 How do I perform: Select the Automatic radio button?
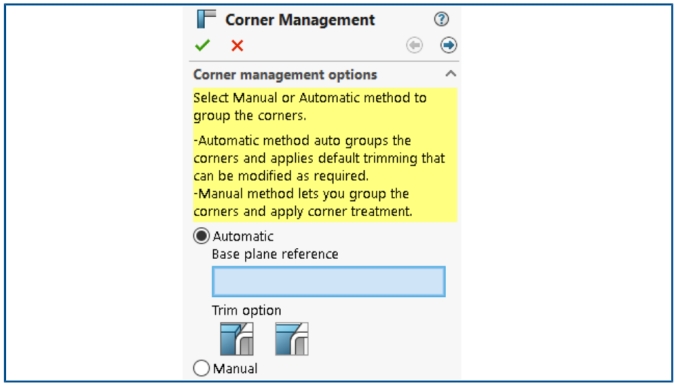click(201, 236)
